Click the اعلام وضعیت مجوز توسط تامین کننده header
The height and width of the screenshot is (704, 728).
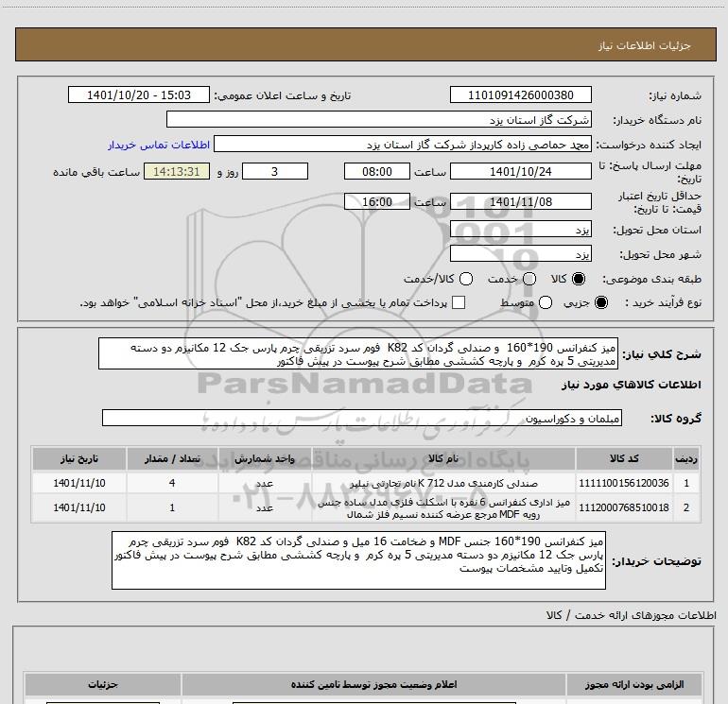373,684
